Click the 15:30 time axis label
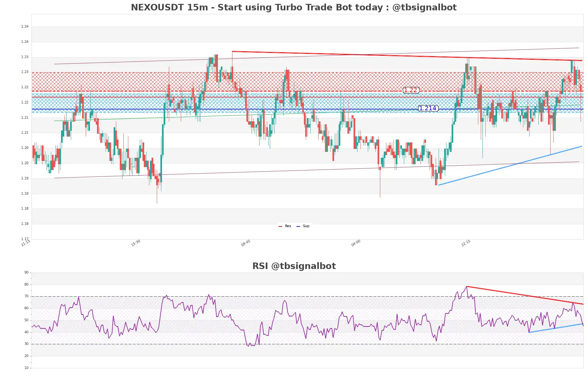Viewport: 588px width, 392px height. [x=136, y=243]
